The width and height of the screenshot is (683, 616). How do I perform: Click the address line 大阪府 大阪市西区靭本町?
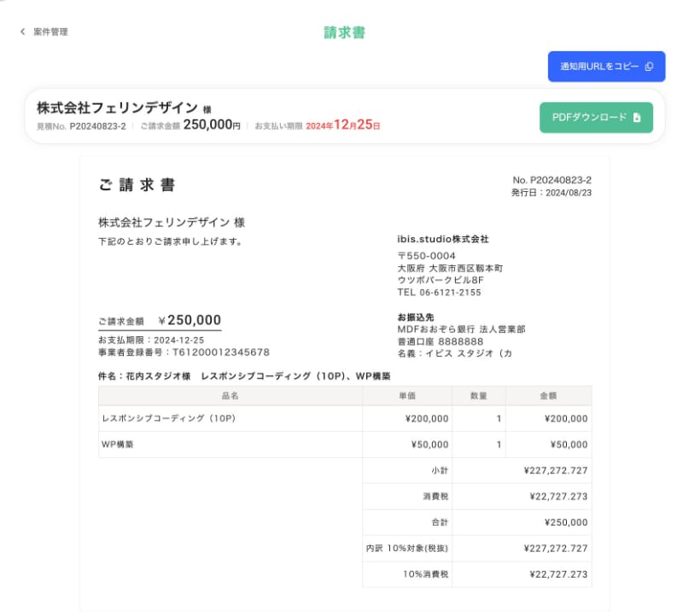pos(450,268)
